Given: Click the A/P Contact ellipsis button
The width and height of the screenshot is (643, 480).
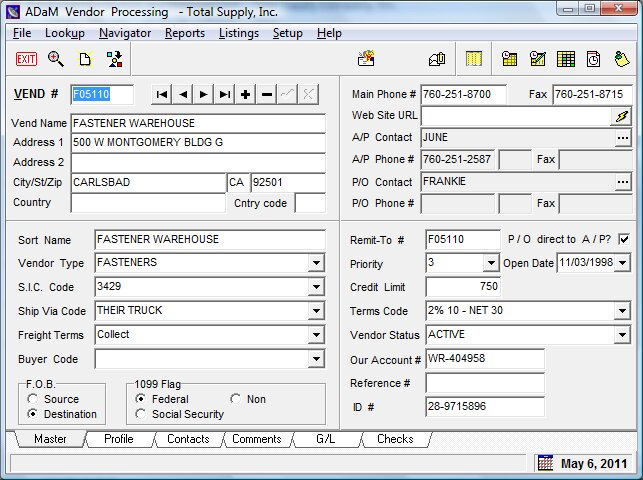Looking at the screenshot, I should [x=622, y=138].
